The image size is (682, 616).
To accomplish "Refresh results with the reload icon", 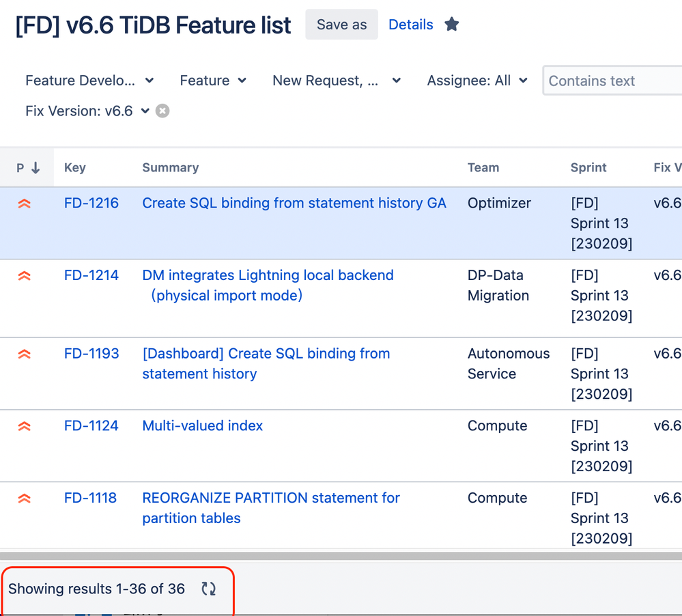I will (x=208, y=589).
